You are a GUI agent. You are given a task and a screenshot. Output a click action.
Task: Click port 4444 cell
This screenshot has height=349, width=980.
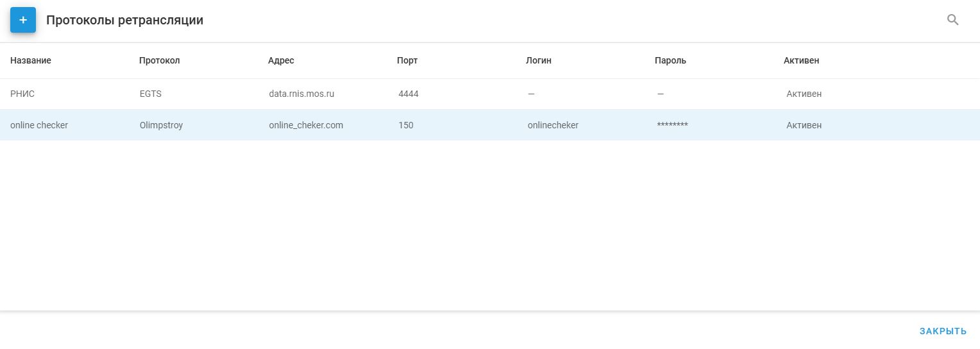click(x=409, y=94)
